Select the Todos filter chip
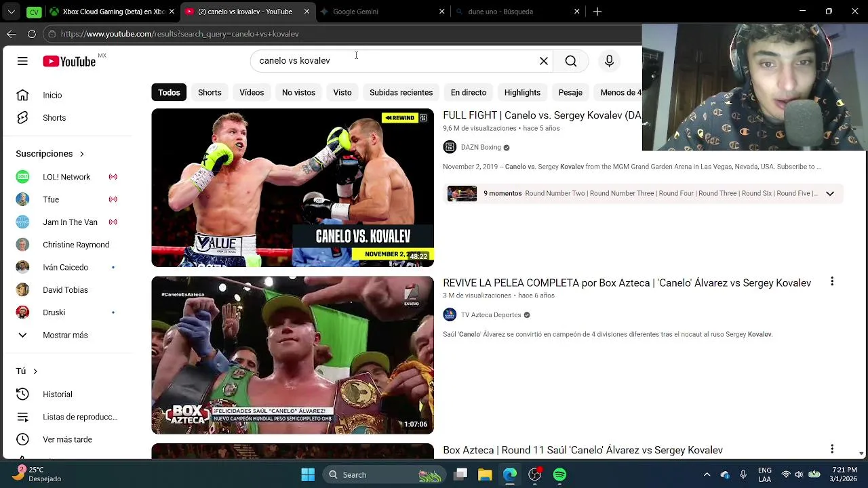The height and width of the screenshot is (488, 868). (x=169, y=92)
